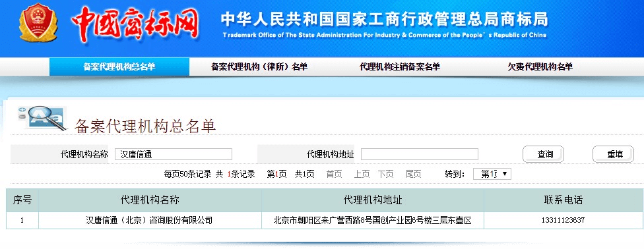Click the 代理机构地址 input field
The height and width of the screenshot is (249, 644).
point(420,154)
